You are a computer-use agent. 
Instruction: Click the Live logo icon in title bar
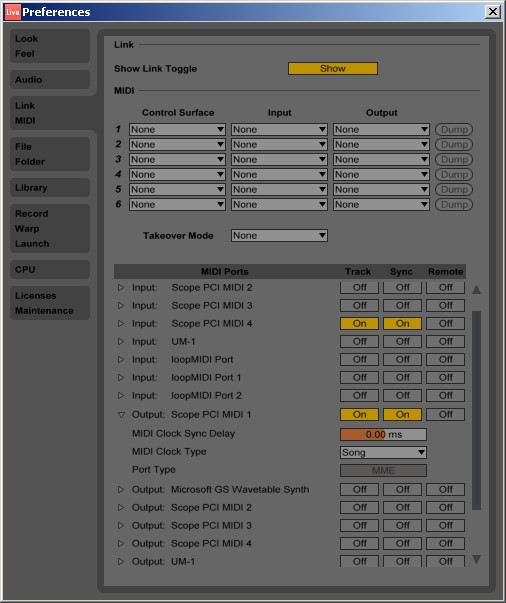(13, 12)
